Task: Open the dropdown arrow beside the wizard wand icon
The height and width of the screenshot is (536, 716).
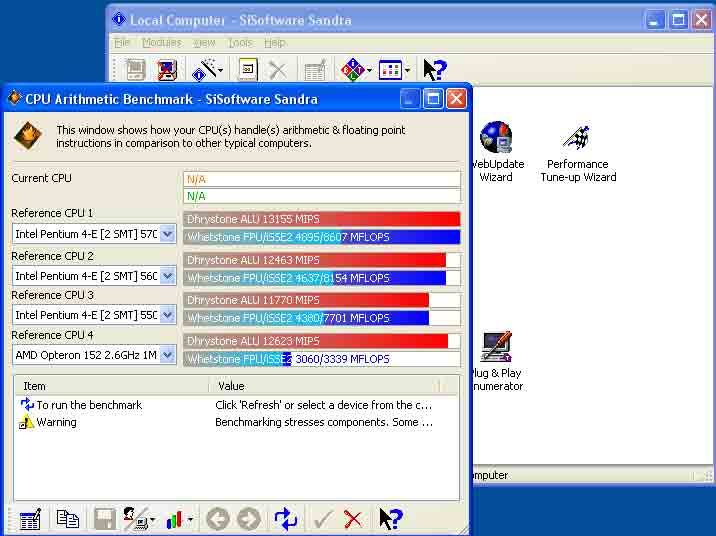Action: point(221,70)
